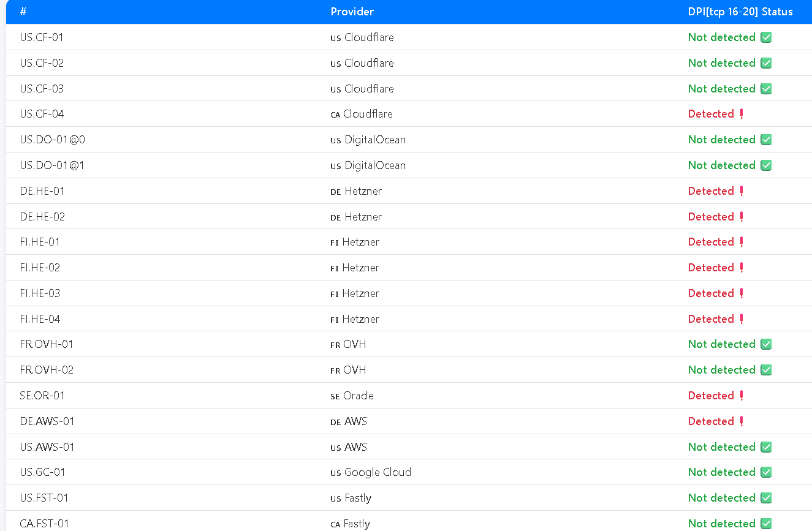This screenshot has height=531, width=812.
Task: Select the row ID 'US.CF-01'
Action: coord(42,37)
